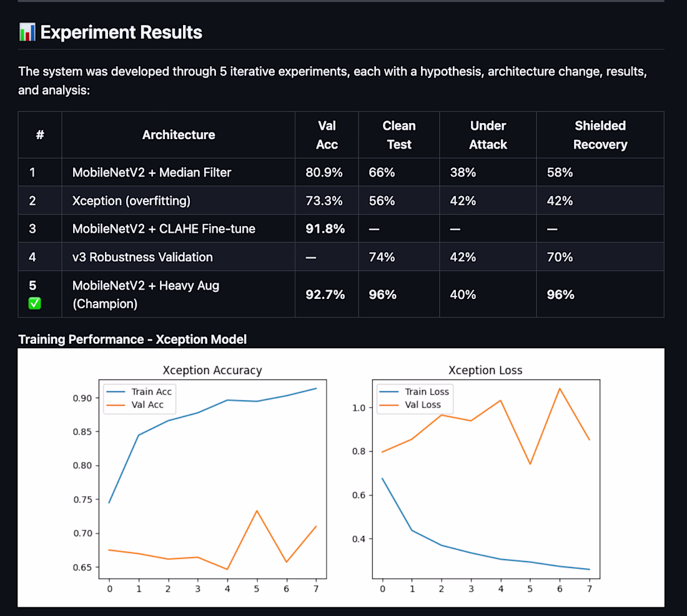Click the bar chart emoji icon beside Experiment Results
Image resolution: width=687 pixels, height=616 pixels.
click(x=27, y=32)
